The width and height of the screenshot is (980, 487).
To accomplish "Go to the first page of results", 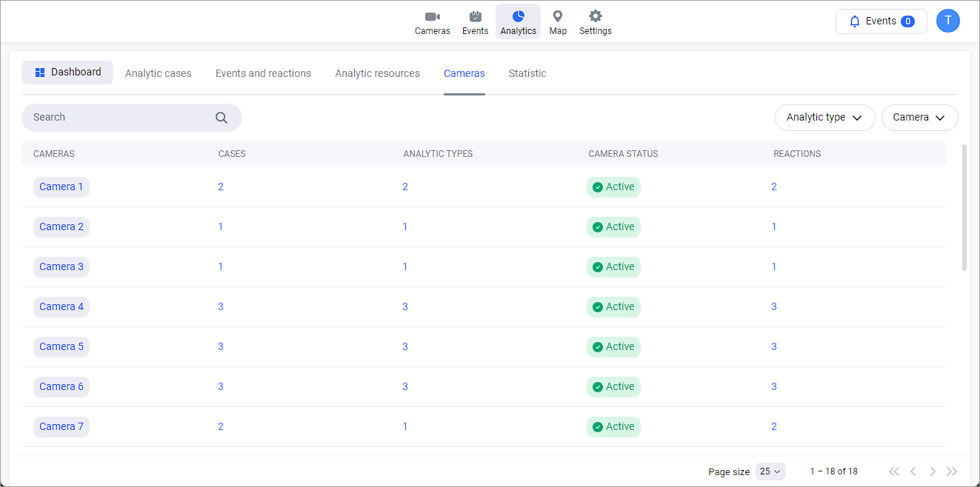I will tap(894, 471).
